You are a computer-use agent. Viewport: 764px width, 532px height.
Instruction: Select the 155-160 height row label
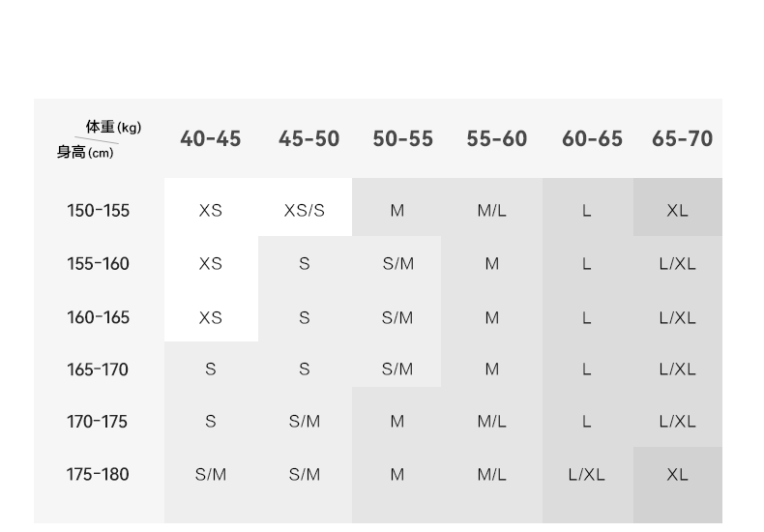pyautogui.click(x=98, y=264)
